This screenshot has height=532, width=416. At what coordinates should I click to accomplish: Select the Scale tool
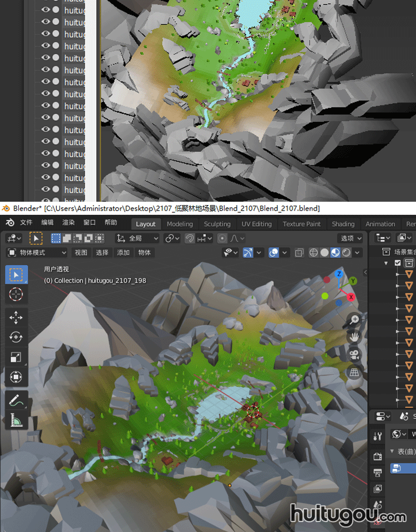tap(16, 357)
